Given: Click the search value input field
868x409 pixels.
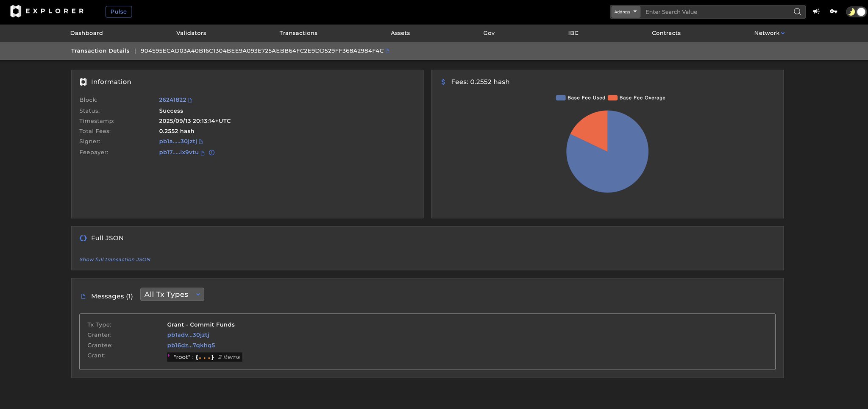Looking at the screenshot, I should pyautogui.click(x=716, y=12).
